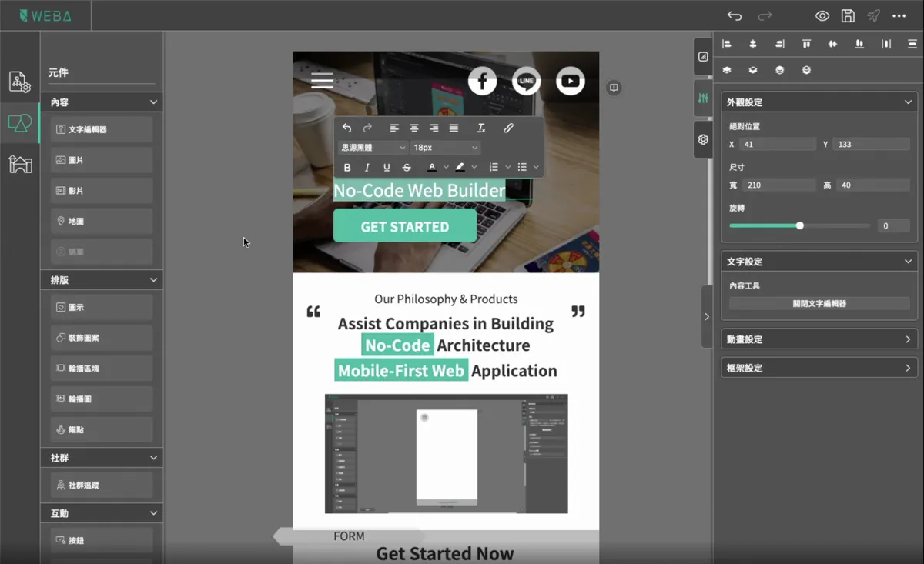Open the 思源黑體 font family dropdown
924x564 pixels.
373,148
